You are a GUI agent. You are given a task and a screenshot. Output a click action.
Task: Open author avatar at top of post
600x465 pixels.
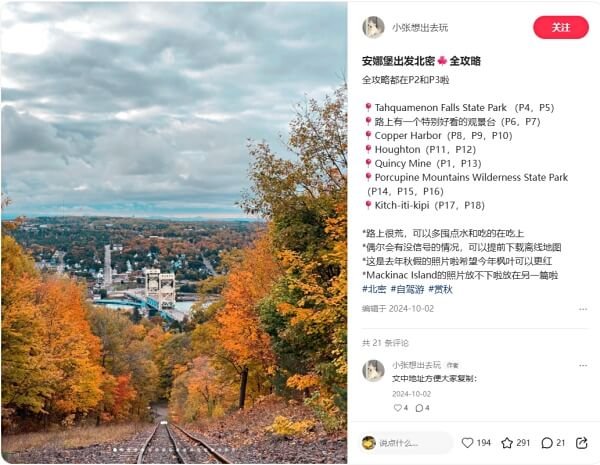click(x=373, y=27)
